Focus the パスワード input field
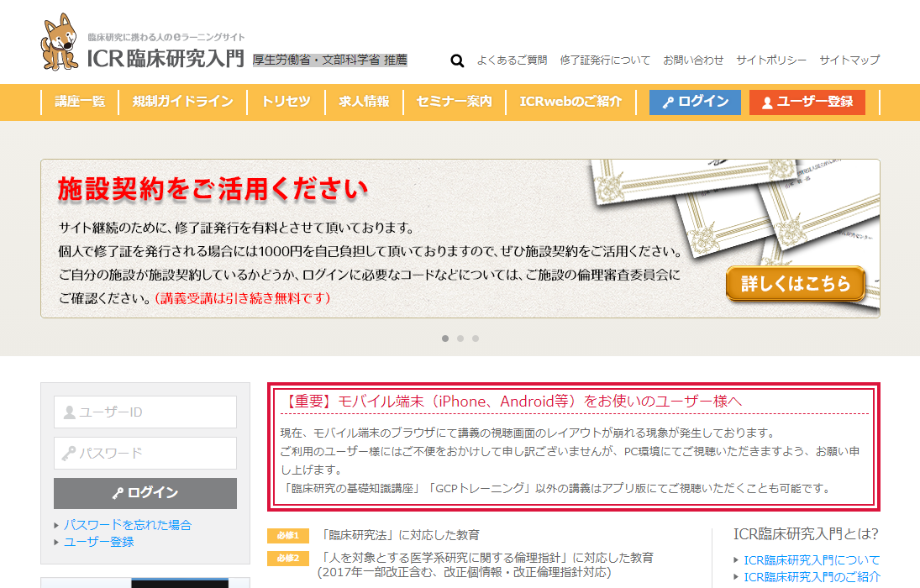920x588 pixels. tap(145, 453)
